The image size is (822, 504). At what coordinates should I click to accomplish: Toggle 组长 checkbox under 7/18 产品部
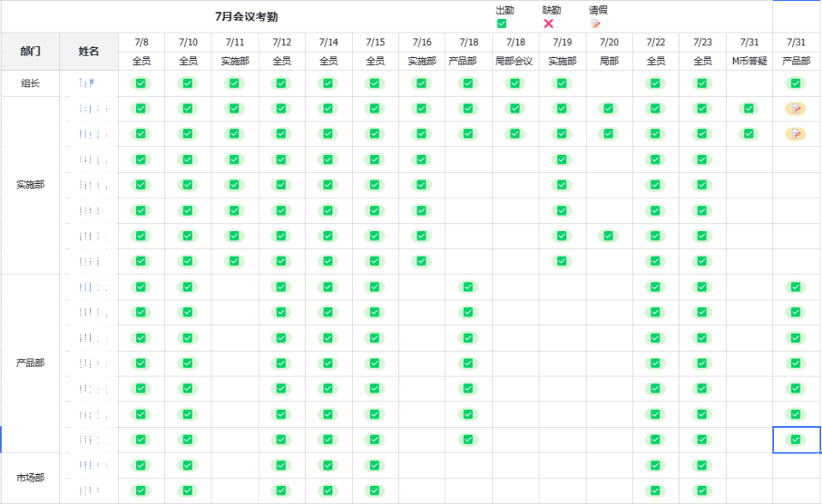(x=468, y=83)
